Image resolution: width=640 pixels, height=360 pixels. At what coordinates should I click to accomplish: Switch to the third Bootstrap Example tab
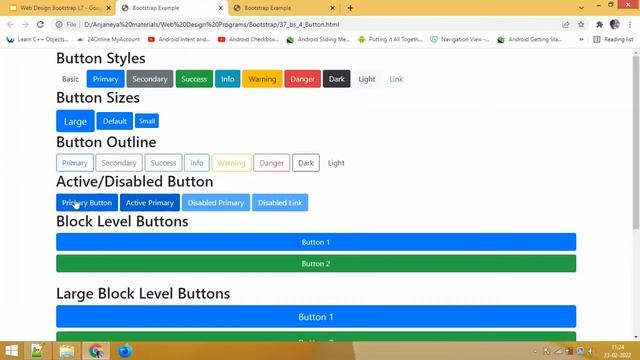click(x=284, y=8)
